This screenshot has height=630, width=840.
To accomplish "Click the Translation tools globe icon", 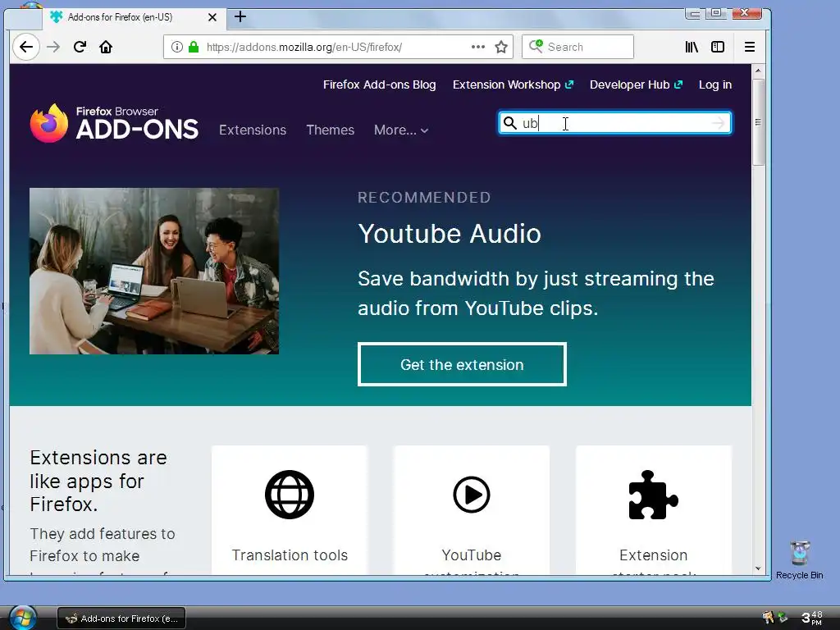I will (290, 495).
